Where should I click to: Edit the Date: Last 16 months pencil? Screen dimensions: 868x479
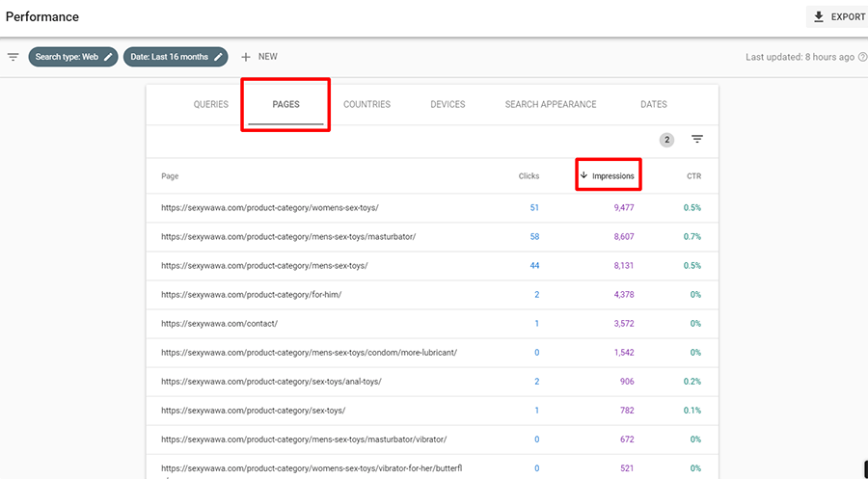[219, 57]
